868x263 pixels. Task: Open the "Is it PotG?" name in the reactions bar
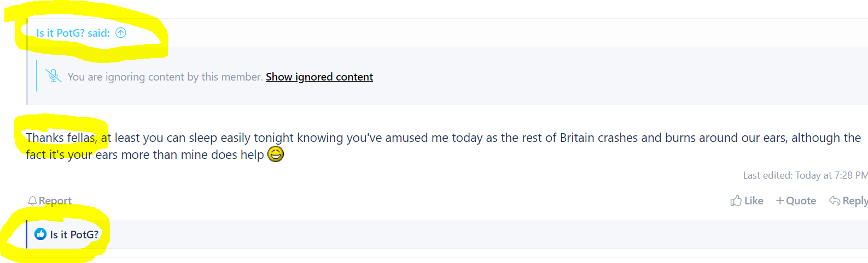point(74,235)
